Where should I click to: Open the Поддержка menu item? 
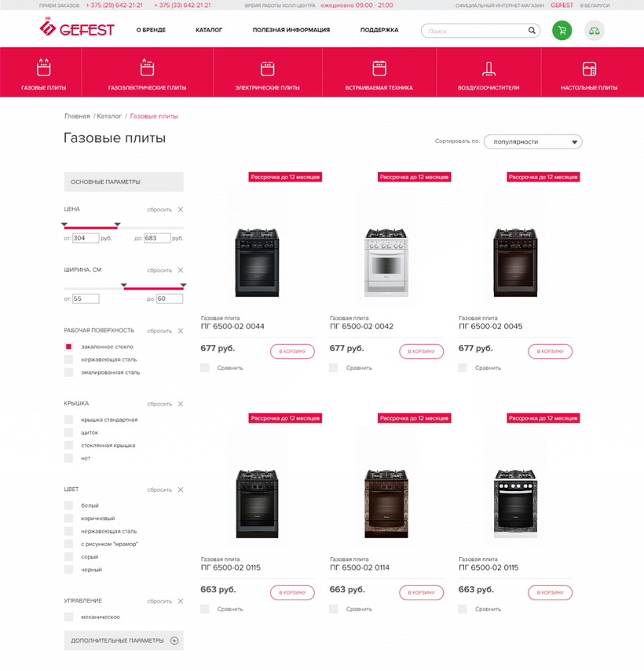click(x=379, y=30)
